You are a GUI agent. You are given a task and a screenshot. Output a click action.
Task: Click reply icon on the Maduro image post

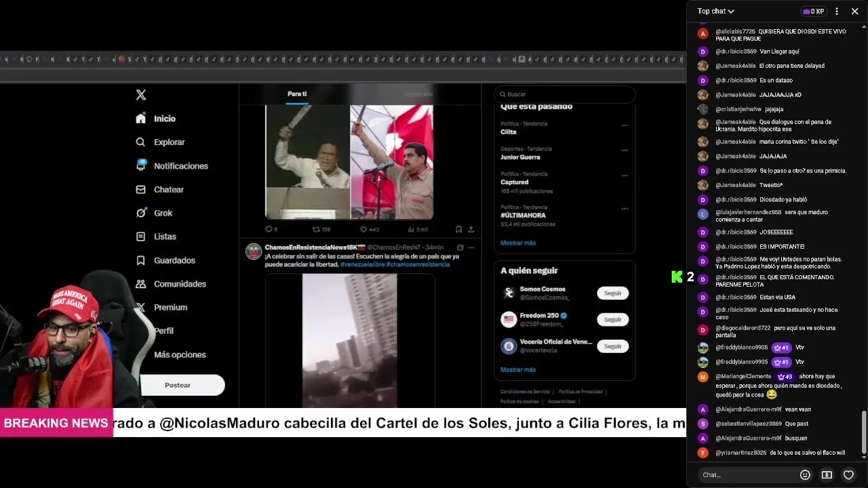[x=269, y=229]
